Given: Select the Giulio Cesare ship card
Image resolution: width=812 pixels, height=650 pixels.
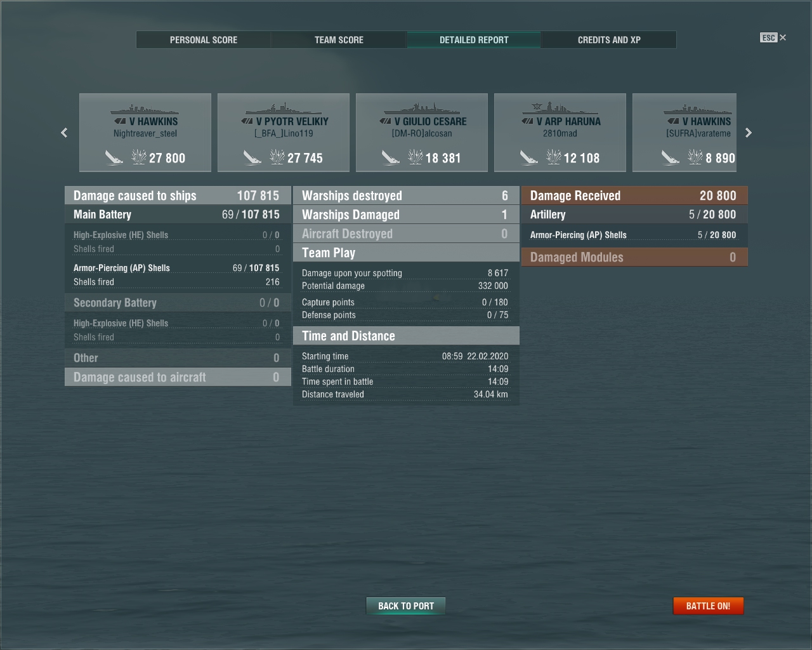Looking at the screenshot, I should point(422,133).
